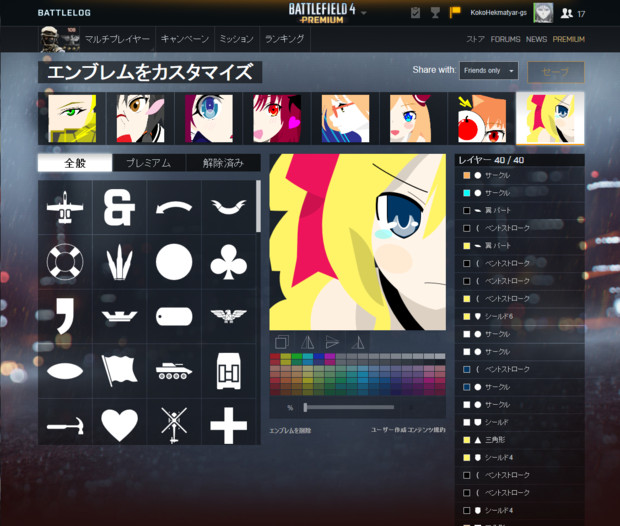Toggle the first サークル layer's visibility box
Image resolution: width=620 pixels, height=526 pixels.
click(x=467, y=175)
